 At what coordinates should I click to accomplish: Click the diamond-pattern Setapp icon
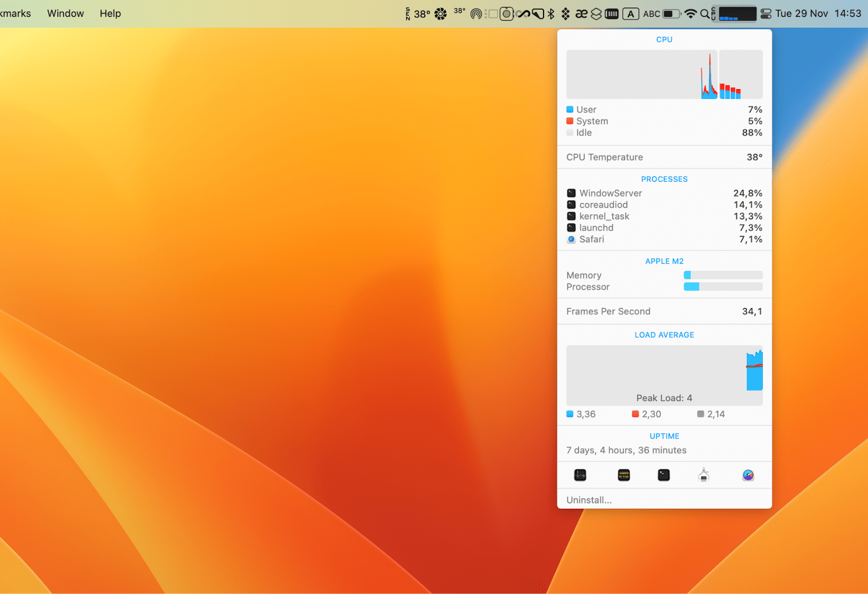tap(565, 14)
